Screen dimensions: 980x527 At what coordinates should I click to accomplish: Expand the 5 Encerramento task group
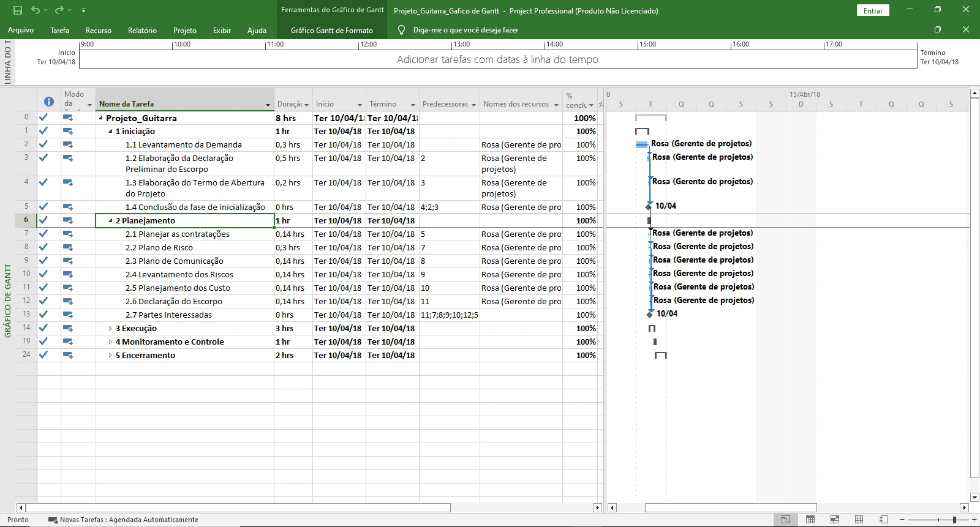[110, 356]
